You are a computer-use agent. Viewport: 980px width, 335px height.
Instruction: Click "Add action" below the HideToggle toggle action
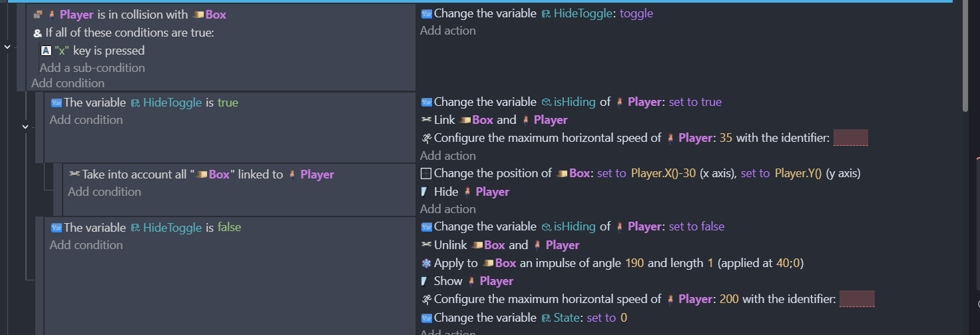[447, 31]
